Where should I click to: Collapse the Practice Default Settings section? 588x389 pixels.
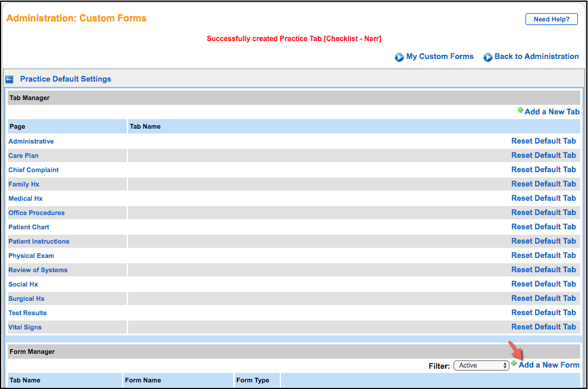pyautogui.click(x=10, y=79)
